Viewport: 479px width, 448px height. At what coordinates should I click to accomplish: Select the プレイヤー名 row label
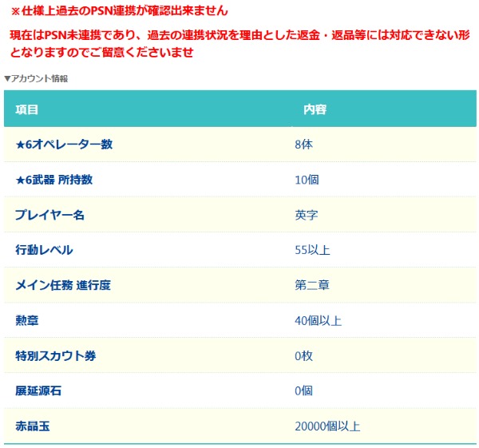coord(50,215)
